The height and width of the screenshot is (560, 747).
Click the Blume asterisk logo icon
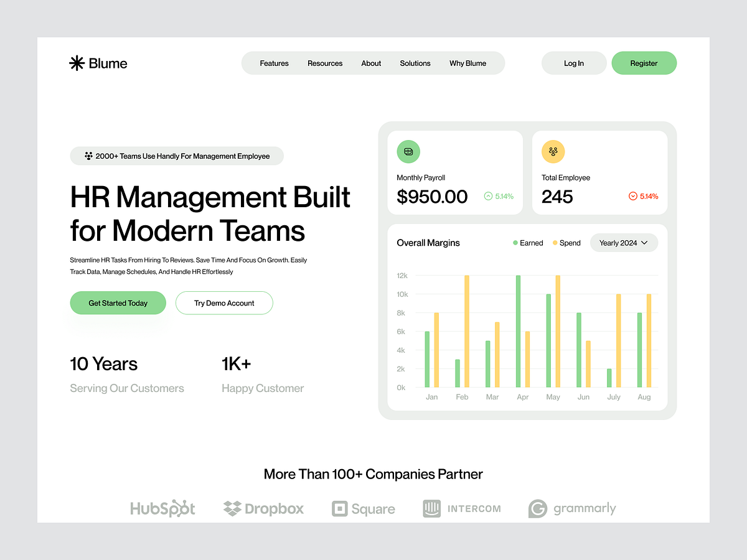pos(77,63)
